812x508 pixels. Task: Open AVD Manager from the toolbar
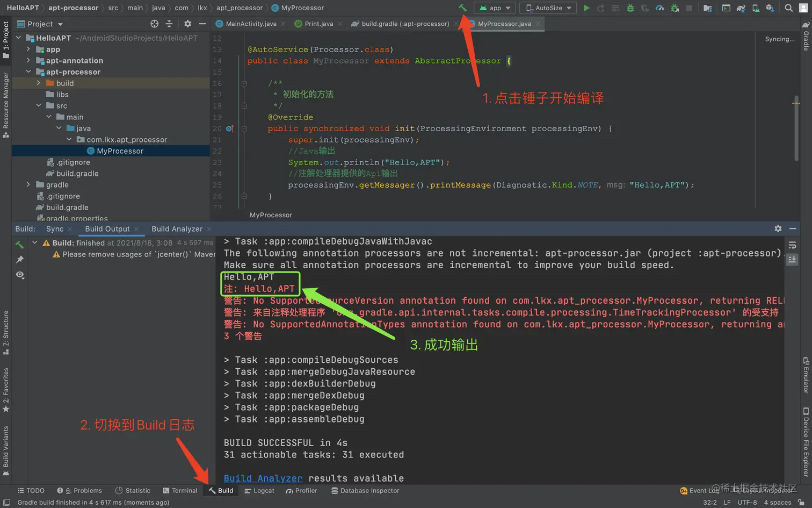[x=756, y=8]
